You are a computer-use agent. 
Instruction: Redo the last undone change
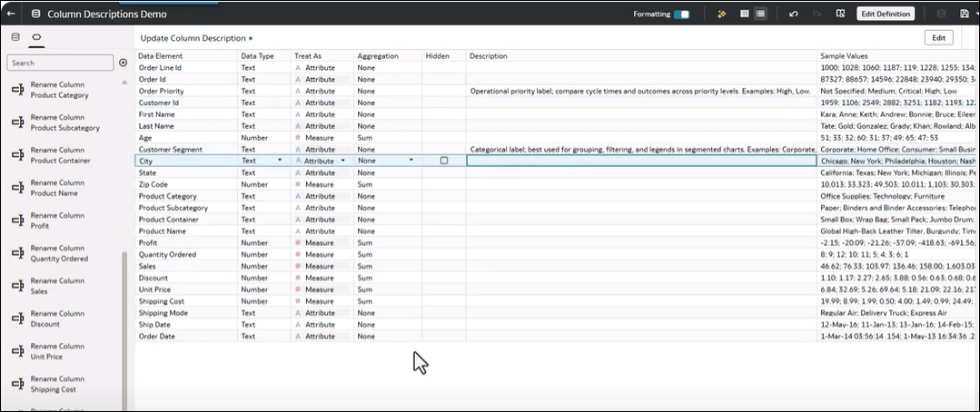(817, 14)
